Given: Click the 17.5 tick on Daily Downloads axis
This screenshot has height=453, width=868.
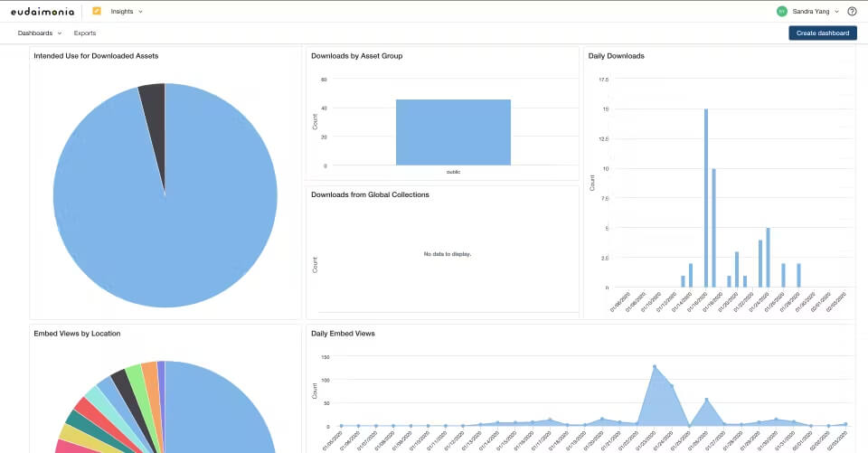Looking at the screenshot, I should 603,80.
